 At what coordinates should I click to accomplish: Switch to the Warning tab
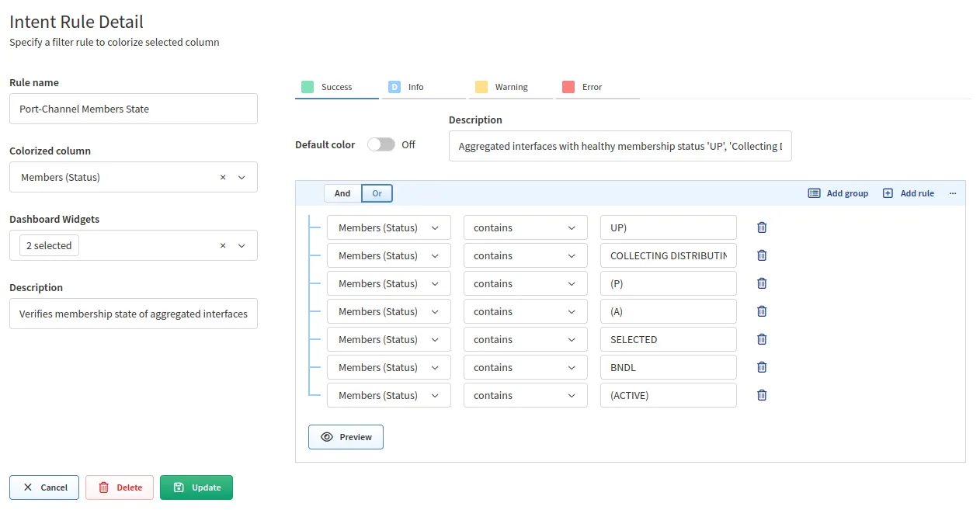point(511,87)
